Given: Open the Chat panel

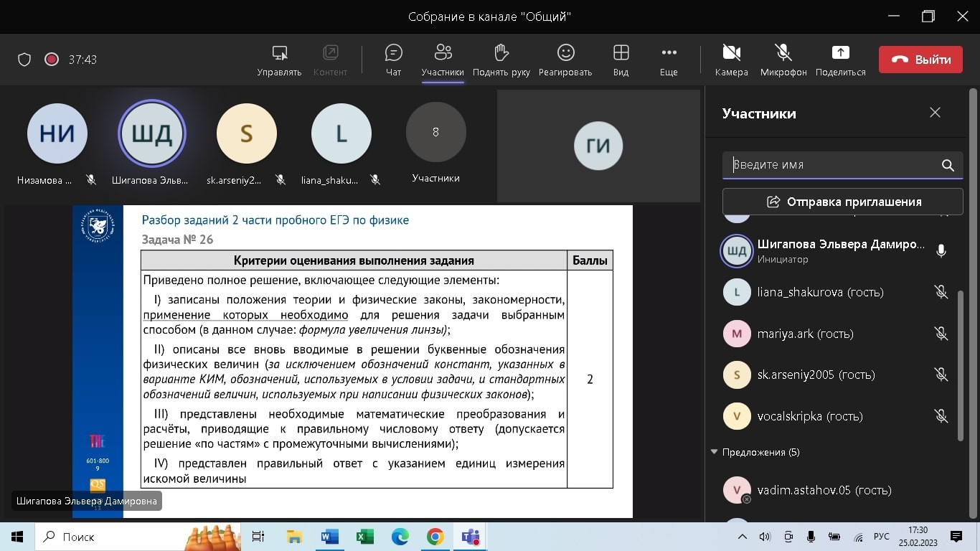Looking at the screenshot, I should (393, 60).
